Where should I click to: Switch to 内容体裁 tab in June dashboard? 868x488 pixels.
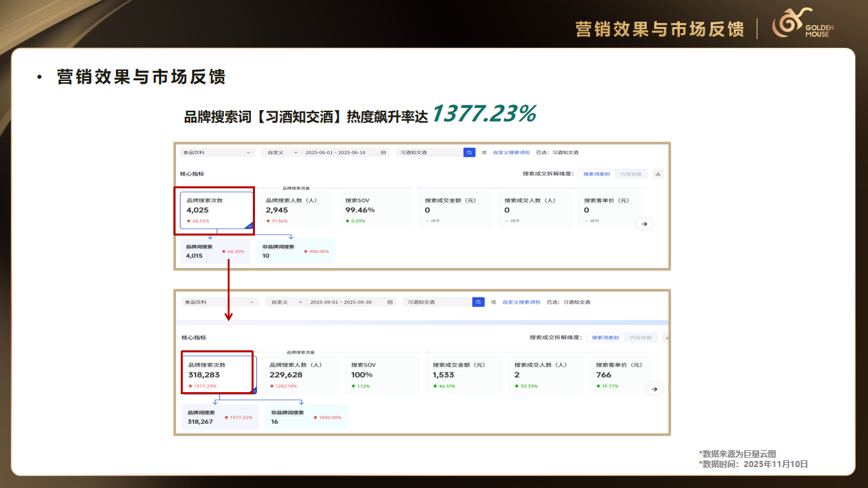631,174
